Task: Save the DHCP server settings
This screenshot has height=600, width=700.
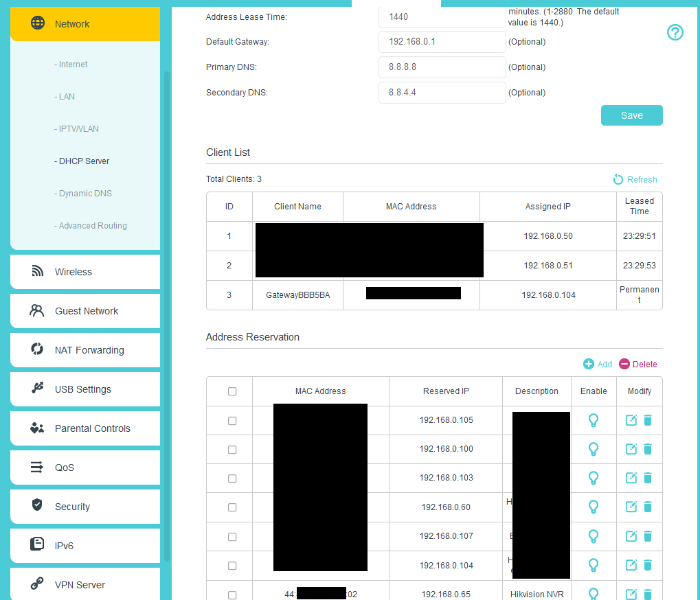Action: coord(631,115)
